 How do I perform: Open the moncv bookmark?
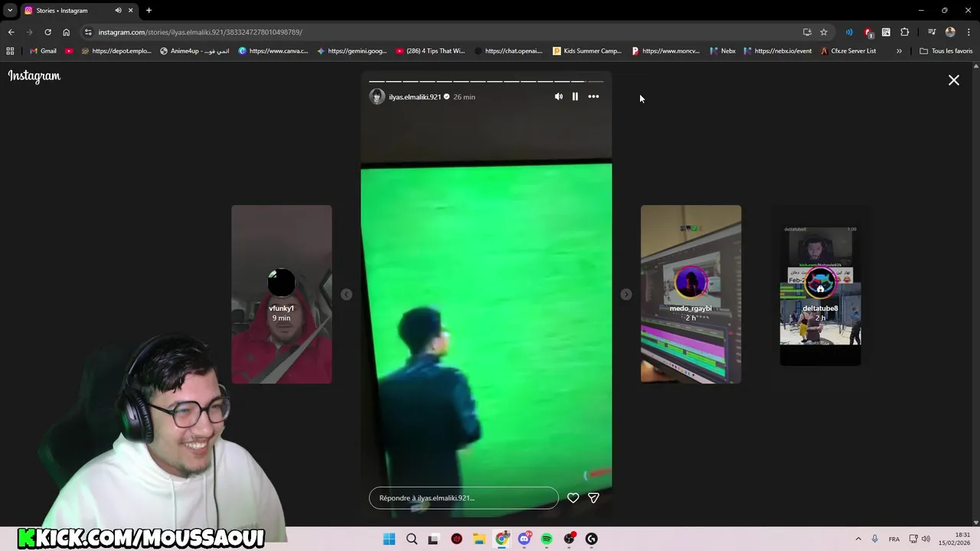(666, 51)
